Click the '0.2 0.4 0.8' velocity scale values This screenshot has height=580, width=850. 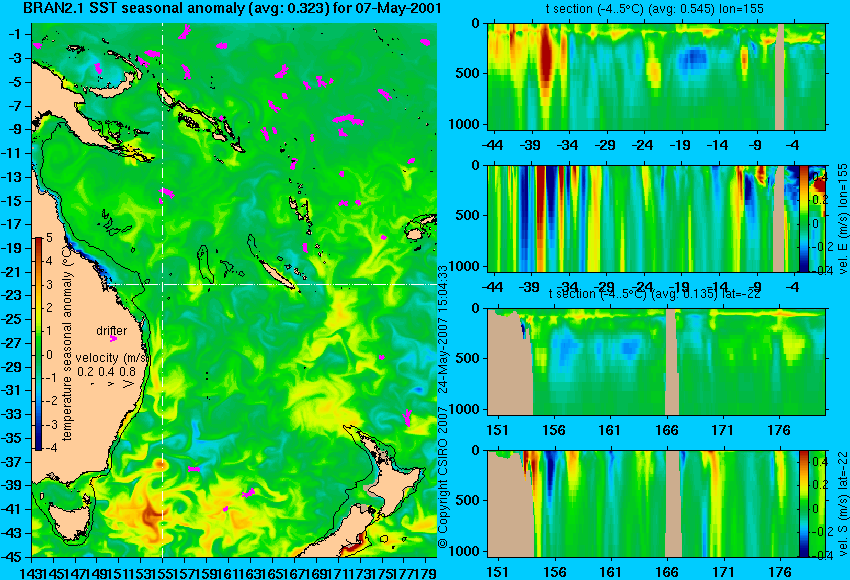(106, 371)
